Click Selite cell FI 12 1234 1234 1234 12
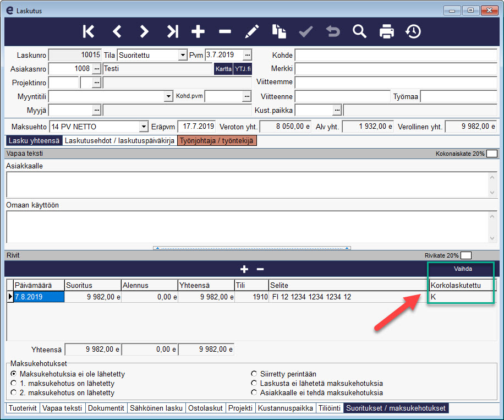 pyautogui.click(x=349, y=297)
